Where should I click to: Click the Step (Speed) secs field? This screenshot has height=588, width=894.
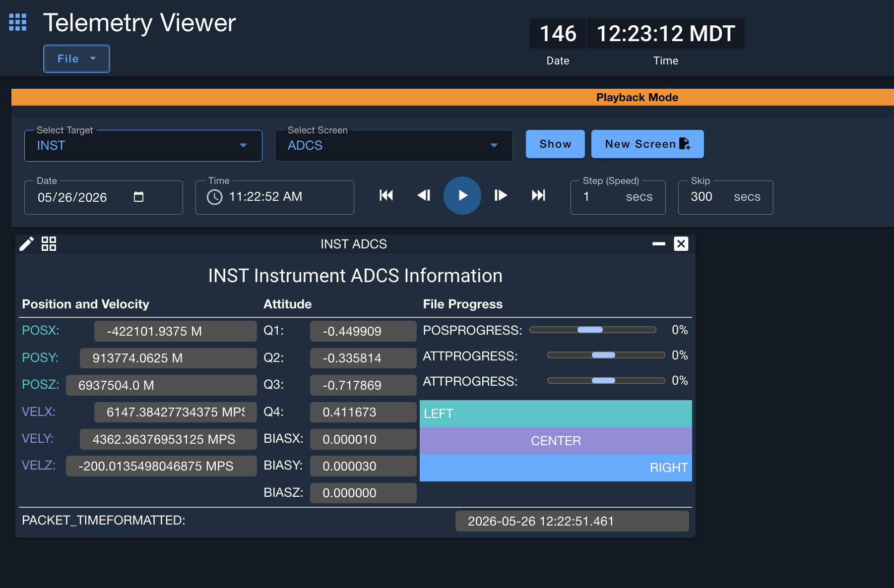(x=618, y=197)
